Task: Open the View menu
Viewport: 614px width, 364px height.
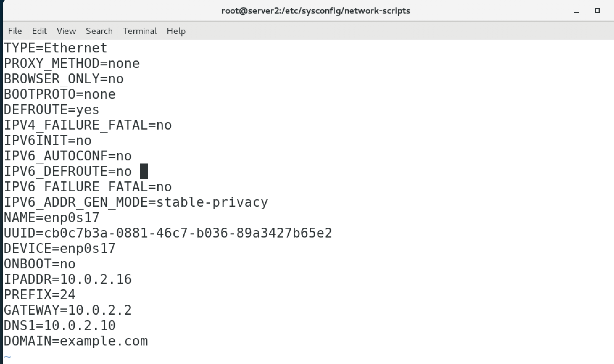Action: (66, 31)
